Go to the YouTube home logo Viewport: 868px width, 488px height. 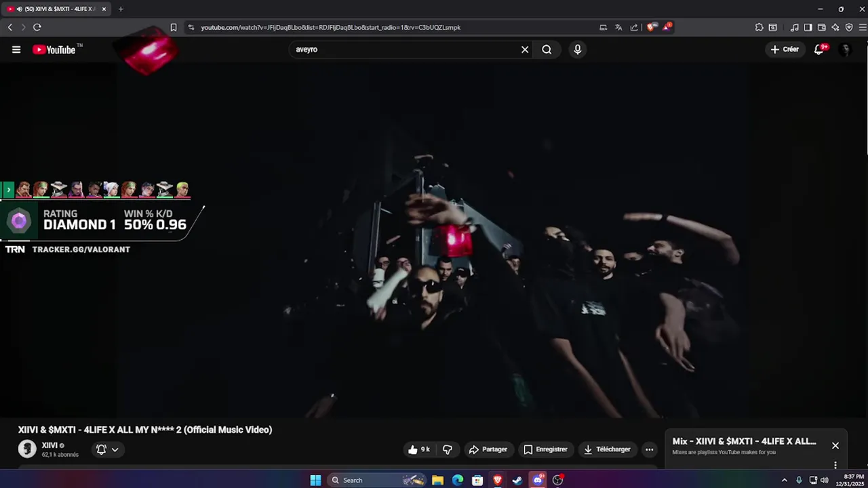click(x=54, y=49)
